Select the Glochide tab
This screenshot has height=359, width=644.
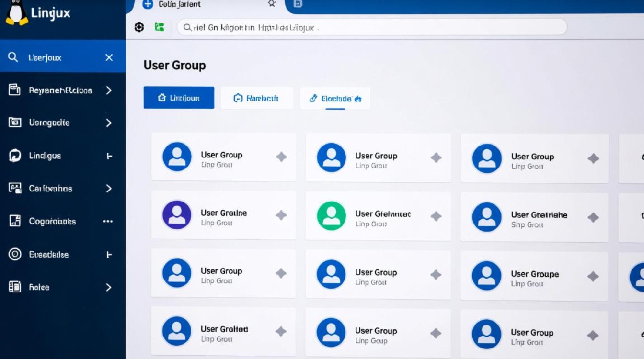pyautogui.click(x=335, y=98)
